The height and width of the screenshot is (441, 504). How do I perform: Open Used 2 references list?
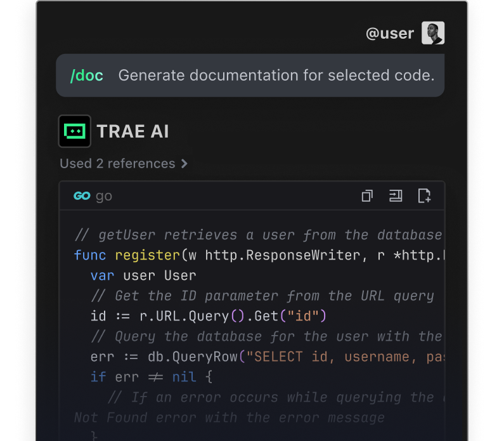click(117, 164)
